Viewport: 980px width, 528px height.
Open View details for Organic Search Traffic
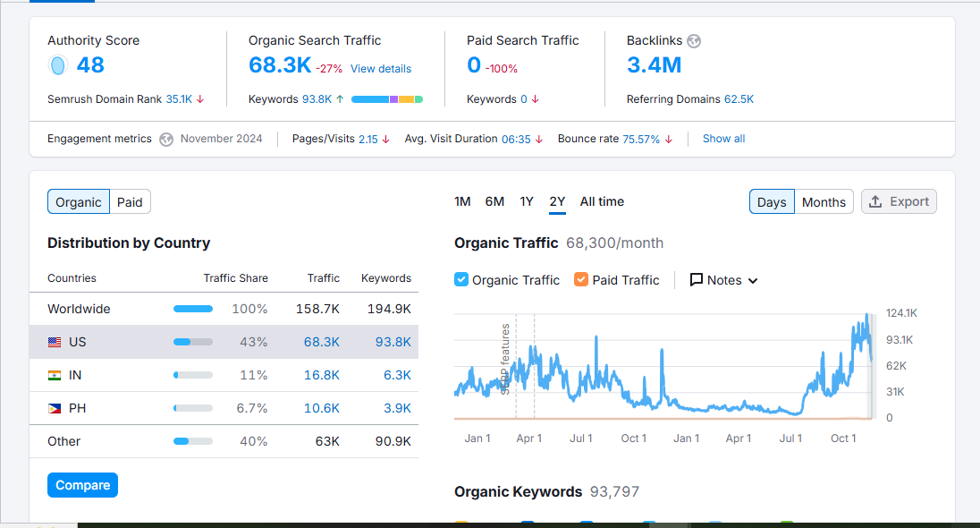[381, 69]
